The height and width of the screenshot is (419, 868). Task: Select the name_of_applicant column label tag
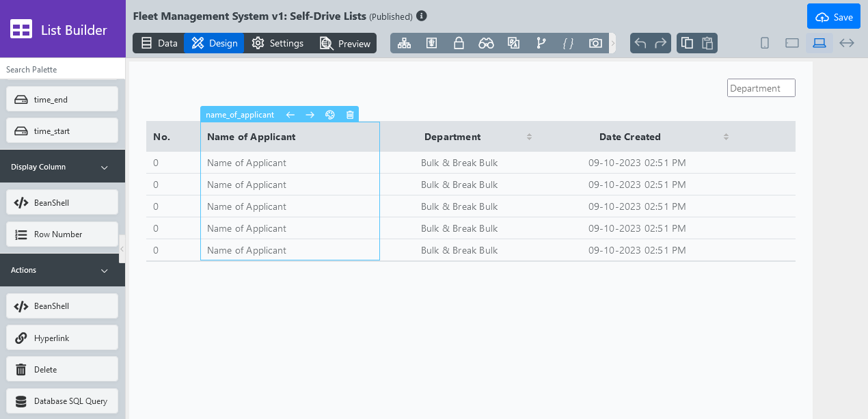(x=240, y=115)
